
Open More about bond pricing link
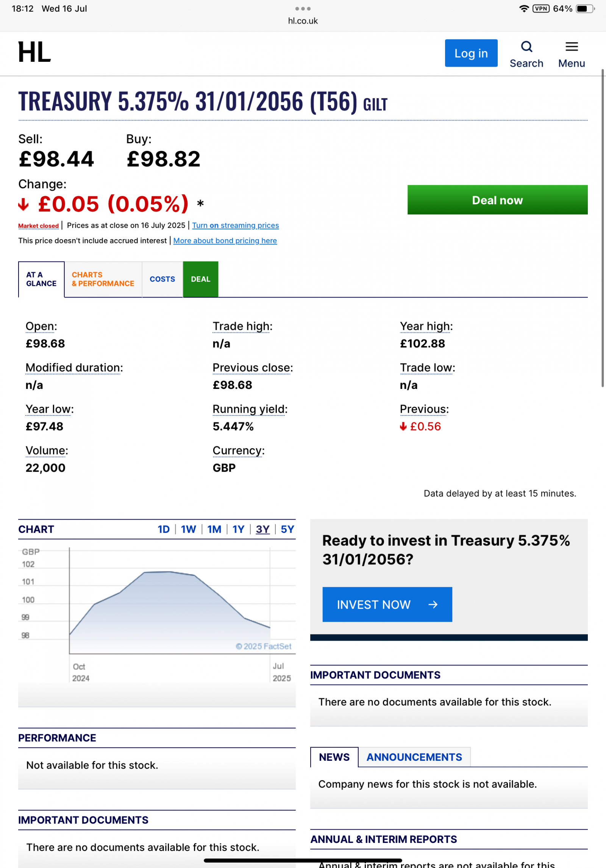coord(225,241)
